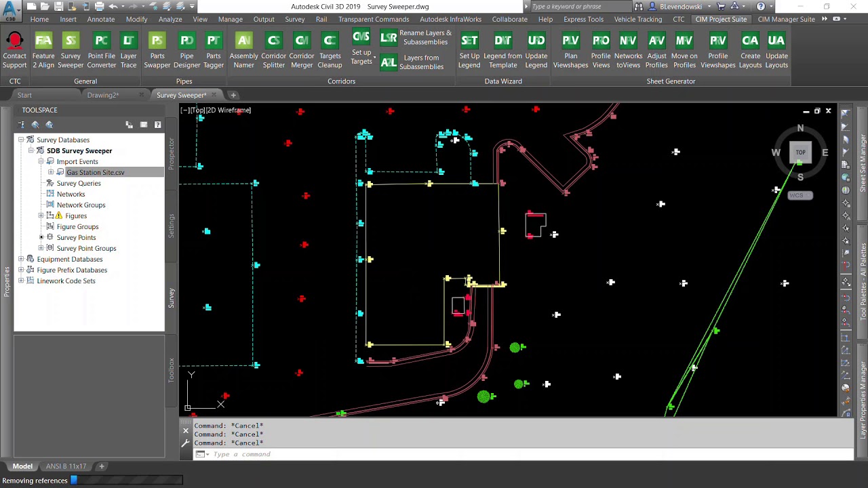The height and width of the screenshot is (488, 868).
Task: Open the WCS coordinate system dropdown
Action: pos(800,195)
